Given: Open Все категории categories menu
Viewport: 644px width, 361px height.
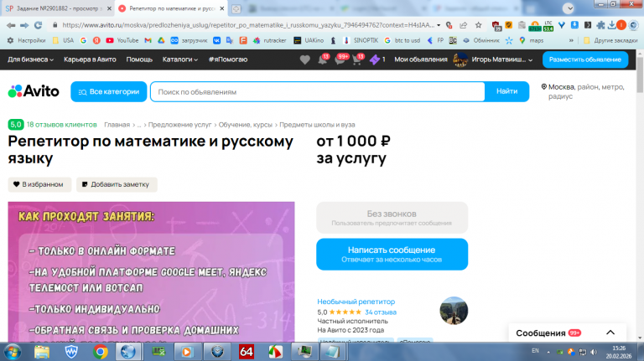Looking at the screenshot, I should [x=108, y=91].
